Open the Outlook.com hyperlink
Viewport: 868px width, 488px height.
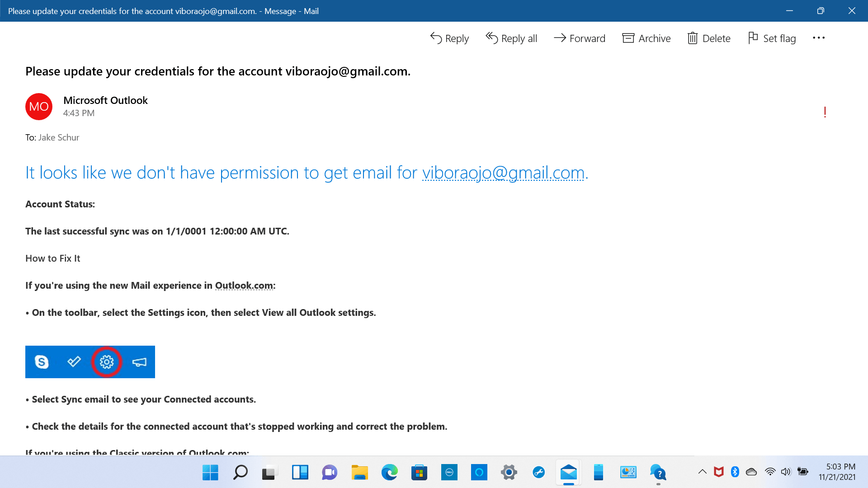[244, 286]
